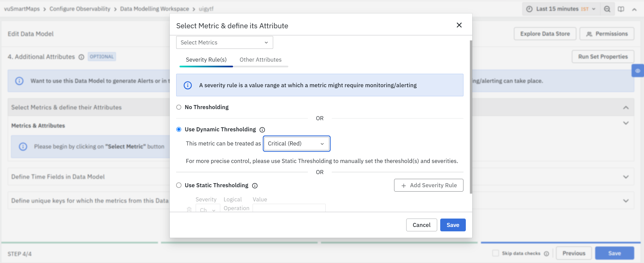Screen dimensions: 644x263
Task: Click the trash delete icon in severity row
Action: pos(189,209)
